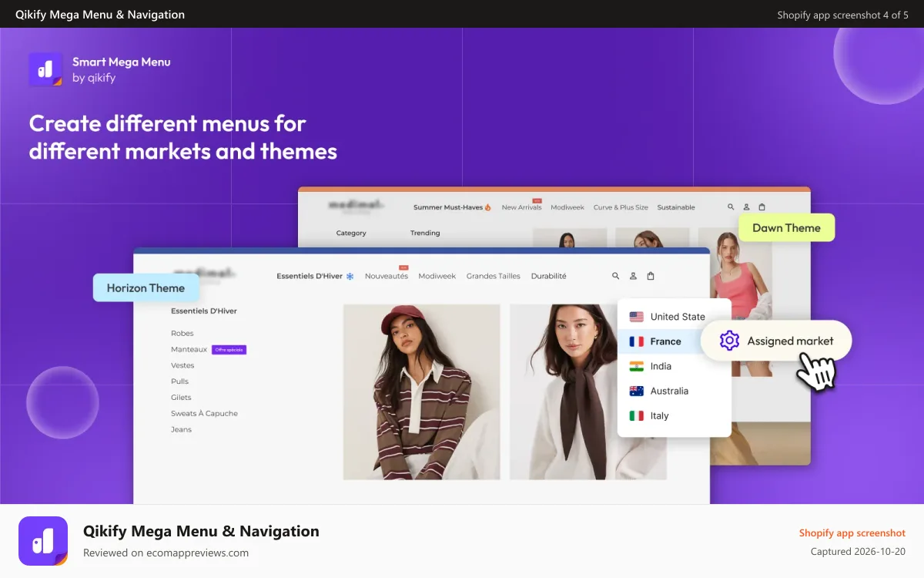The image size is (924, 578).
Task: Click 'Qikify Mega Menu & Navigation' footer title
Action: point(201,531)
